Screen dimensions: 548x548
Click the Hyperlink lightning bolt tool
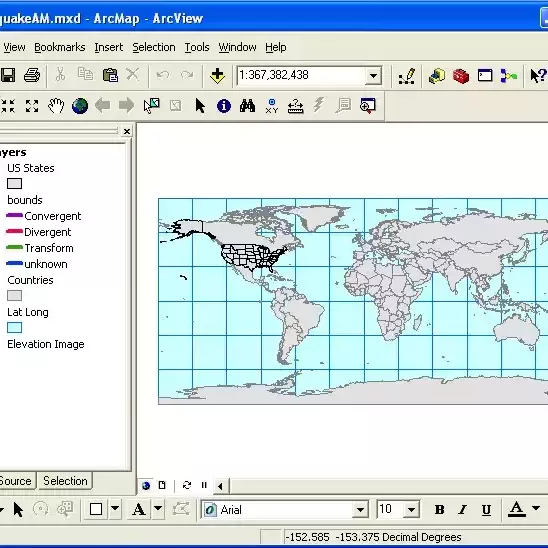tap(319, 105)
